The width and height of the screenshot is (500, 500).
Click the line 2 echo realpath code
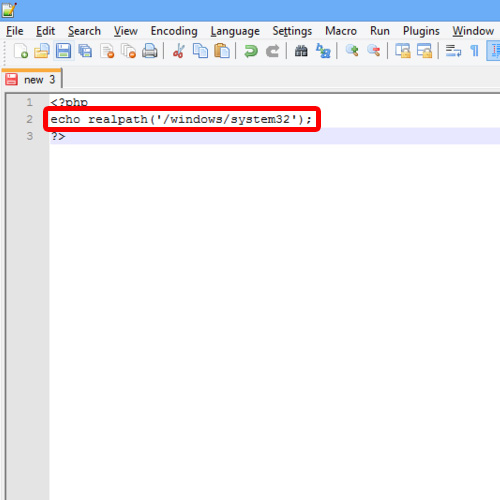[181, 119]
